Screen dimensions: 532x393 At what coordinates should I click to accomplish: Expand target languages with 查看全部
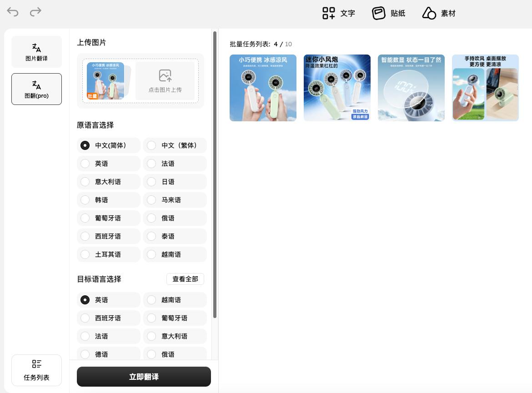pos(185,279)
